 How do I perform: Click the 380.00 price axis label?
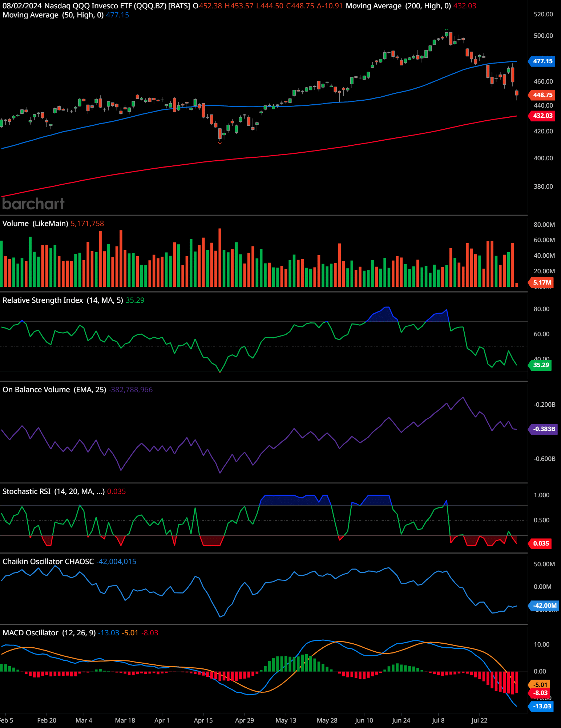click(x=543, y=186)
